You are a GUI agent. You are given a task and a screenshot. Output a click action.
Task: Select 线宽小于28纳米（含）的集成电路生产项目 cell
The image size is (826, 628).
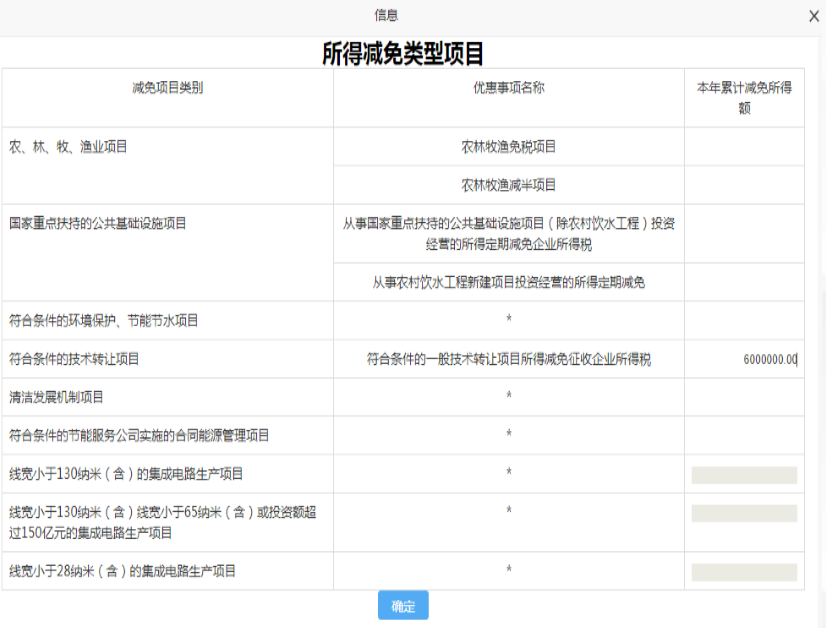click(168, 571)
